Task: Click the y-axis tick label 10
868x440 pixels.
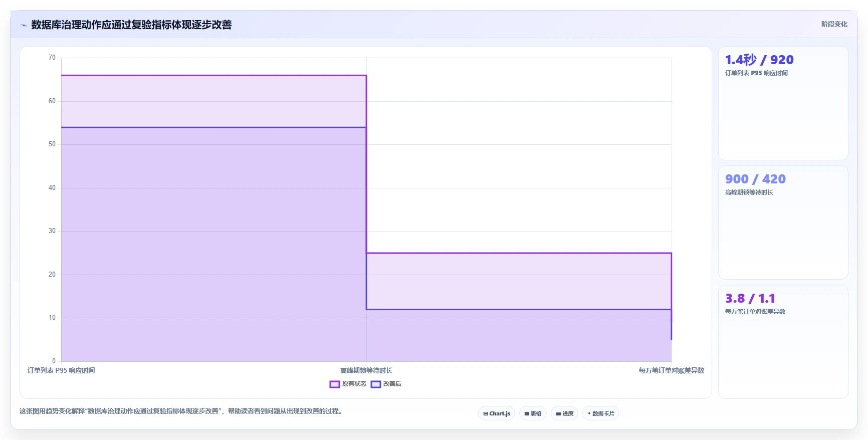Action: click(52, 318)
